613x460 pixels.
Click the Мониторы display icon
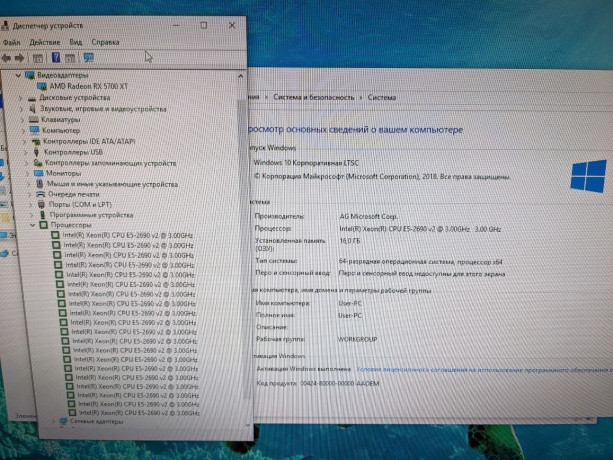pyautogui.click(x=38, y=173)
